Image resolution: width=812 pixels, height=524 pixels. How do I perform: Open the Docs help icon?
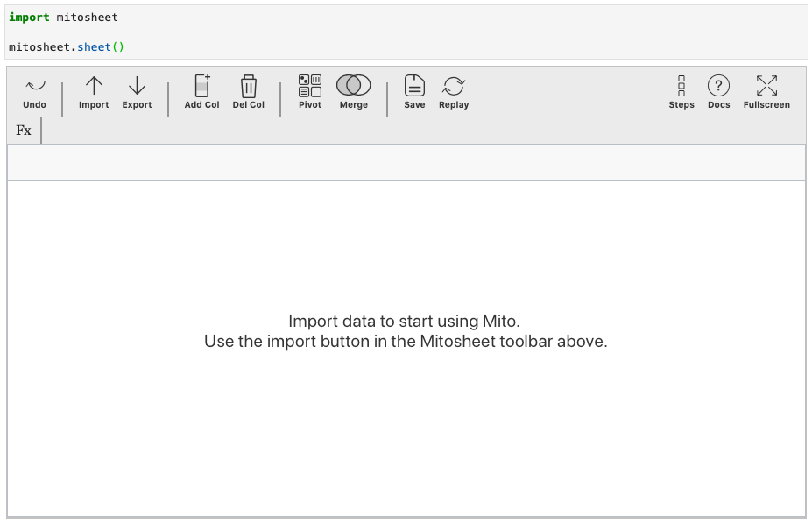(x=719, y=86)
